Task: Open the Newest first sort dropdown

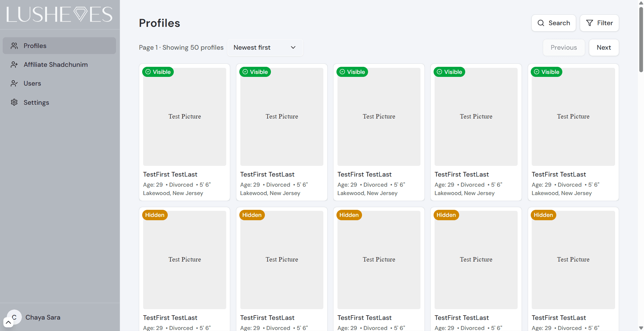Action: pyautogui.click(x=265, y=47)
